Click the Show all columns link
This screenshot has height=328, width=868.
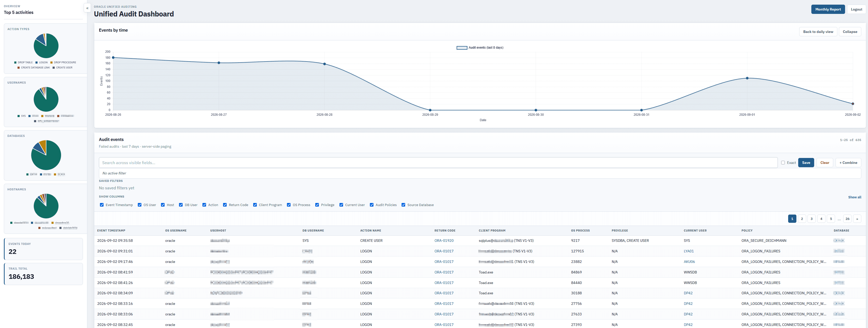point(854,197)
